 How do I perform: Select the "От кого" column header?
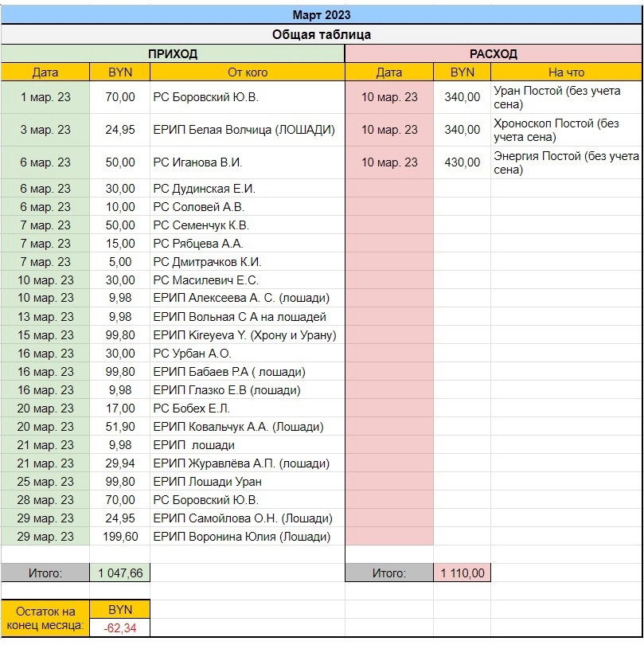coord(248,72)
